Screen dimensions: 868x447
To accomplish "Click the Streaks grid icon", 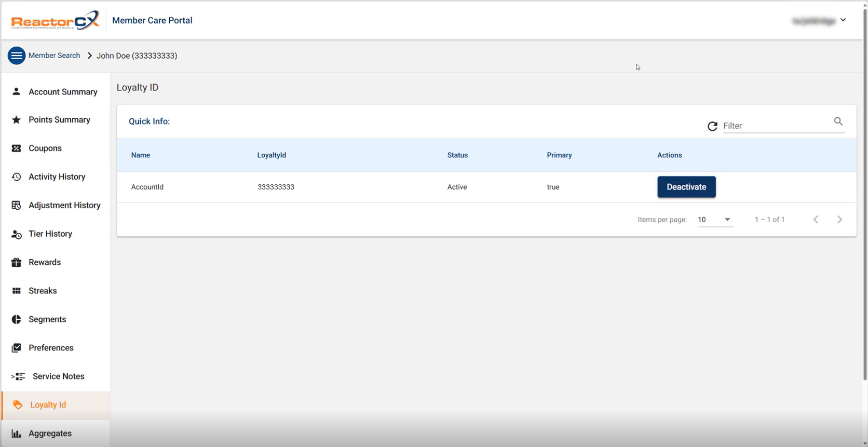I will pyautogui.click(x=17, y=291).
